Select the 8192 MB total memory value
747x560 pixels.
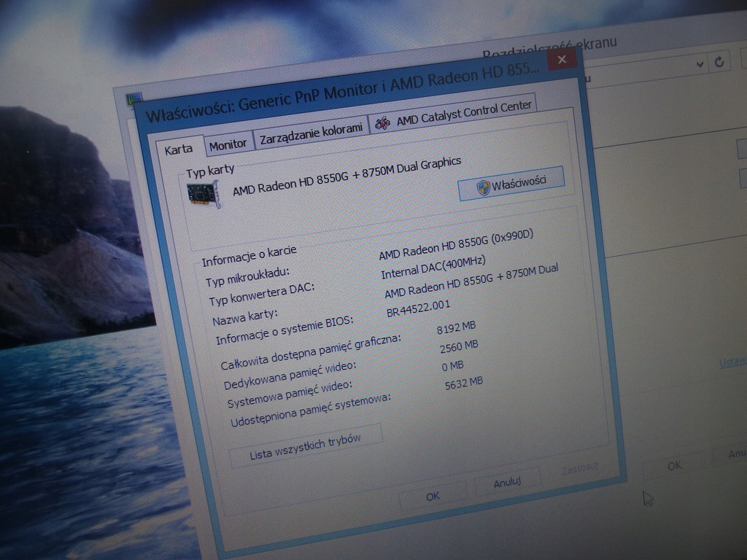[456, 327]
